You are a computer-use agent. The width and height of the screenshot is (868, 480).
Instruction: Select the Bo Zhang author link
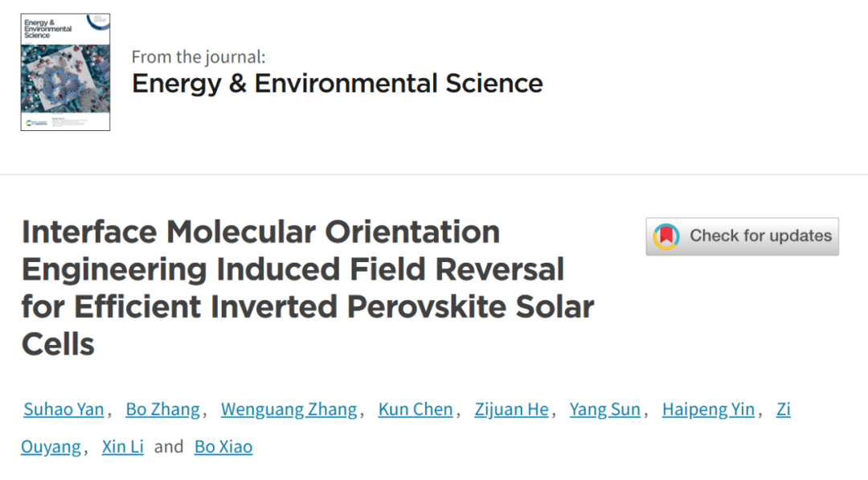(x=162, y=409)
